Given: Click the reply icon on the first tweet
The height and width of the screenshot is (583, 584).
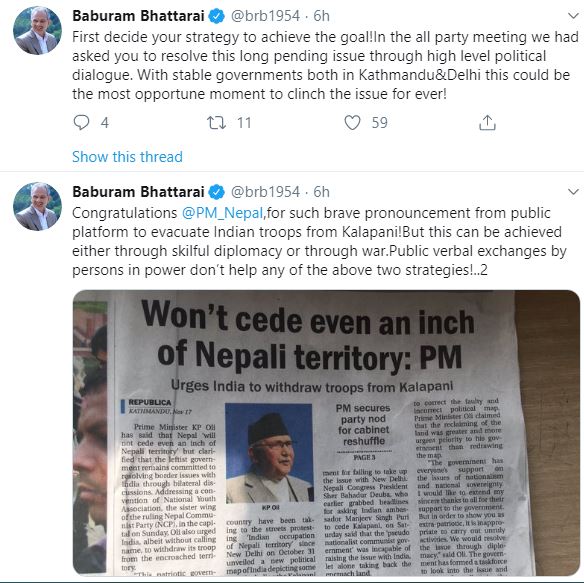Looking at the screenshot, I should (x=81, y=122).
